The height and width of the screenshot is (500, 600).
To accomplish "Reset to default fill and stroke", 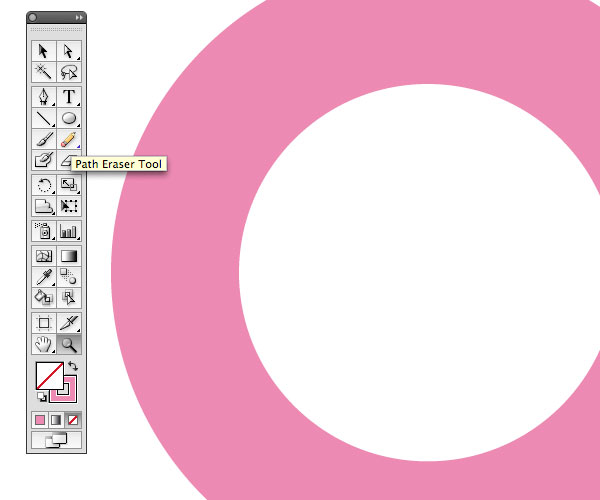I will (x=42, y=397).
